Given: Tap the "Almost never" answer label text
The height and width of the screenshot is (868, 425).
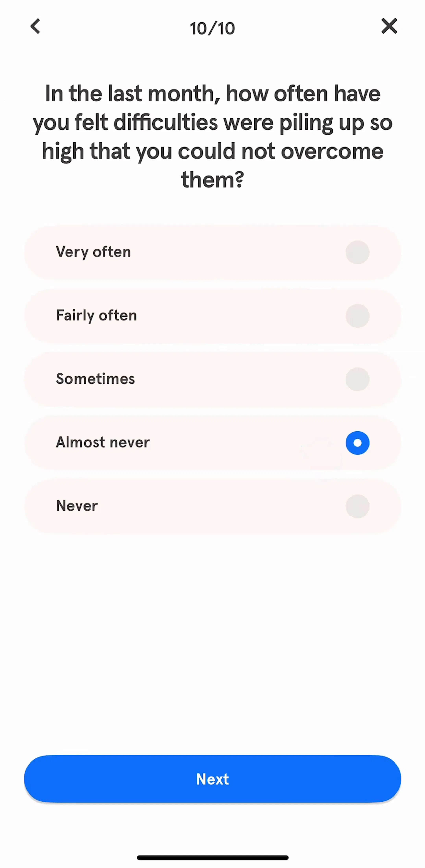Looking at the screenshot, I should [103, 442].
